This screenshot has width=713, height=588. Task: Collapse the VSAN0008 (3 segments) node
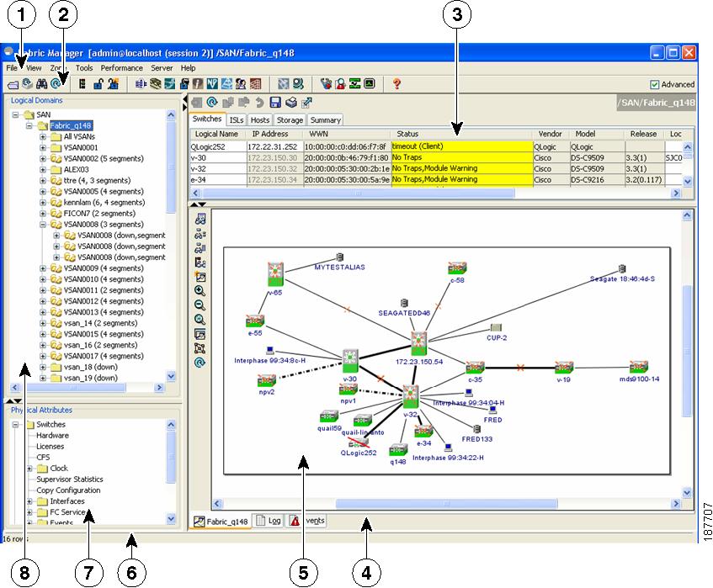[43, 225]
